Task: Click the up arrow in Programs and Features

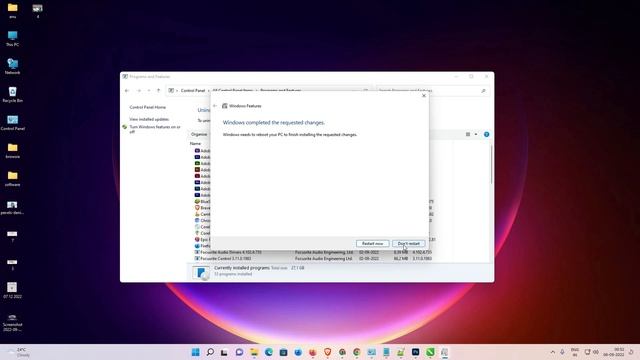Action: tap(158, 91)
